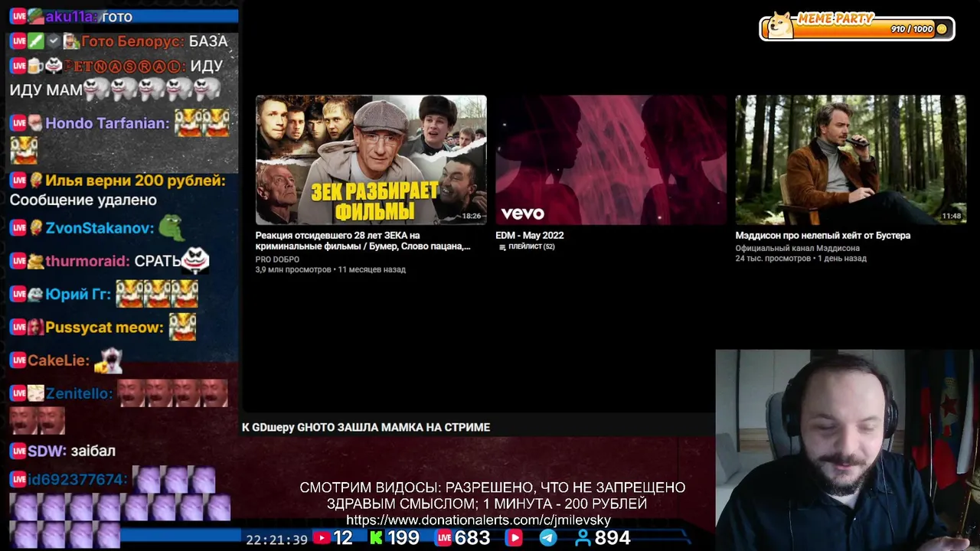The image size is (980, 551).
Task: Open the PRO ДОБРО channel name
Action: [277, 259]
